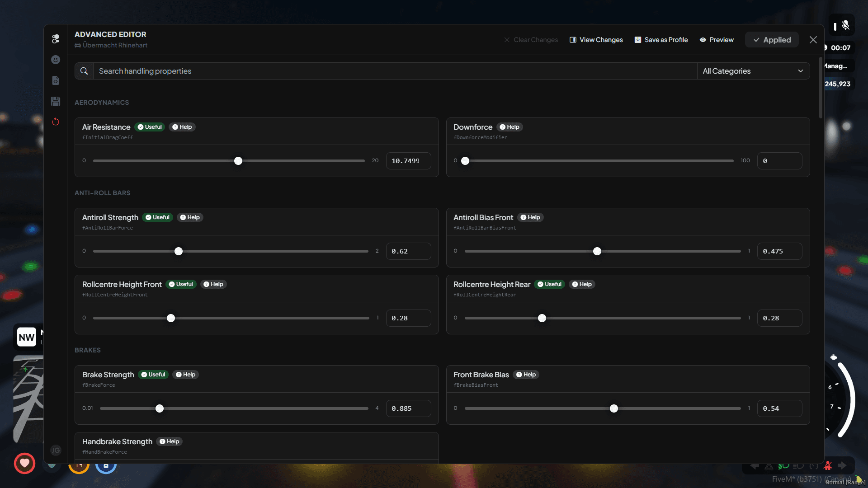Screen dimensions: 868x488
Task: Open the code file sidebar icon
Action: (x=56, y=80)
